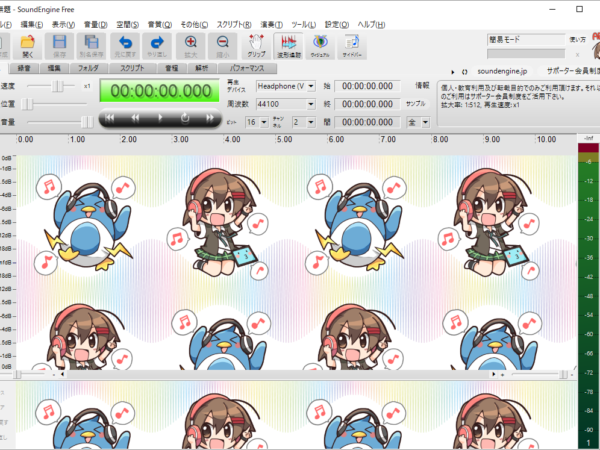Viewport: 600px width, 450px height.
Task: Click the 終 end time field
Action: pos(367,104)
